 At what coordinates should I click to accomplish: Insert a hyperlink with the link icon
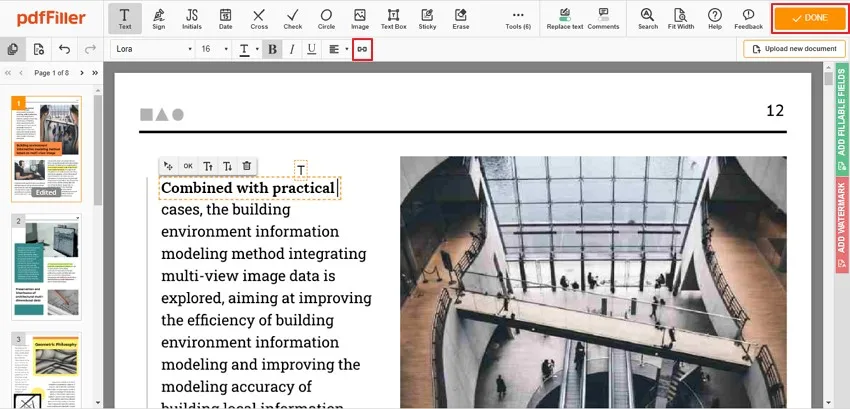coord(362,49)
